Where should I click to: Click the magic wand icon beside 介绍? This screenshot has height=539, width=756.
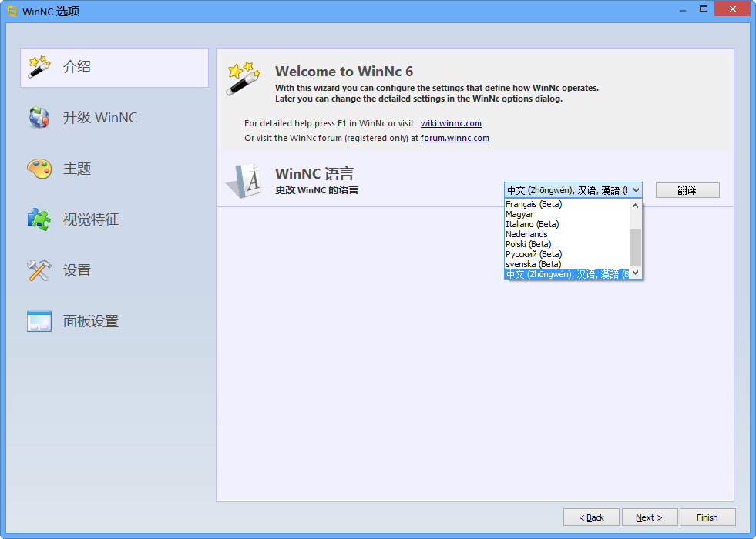(x=39, y=66)
